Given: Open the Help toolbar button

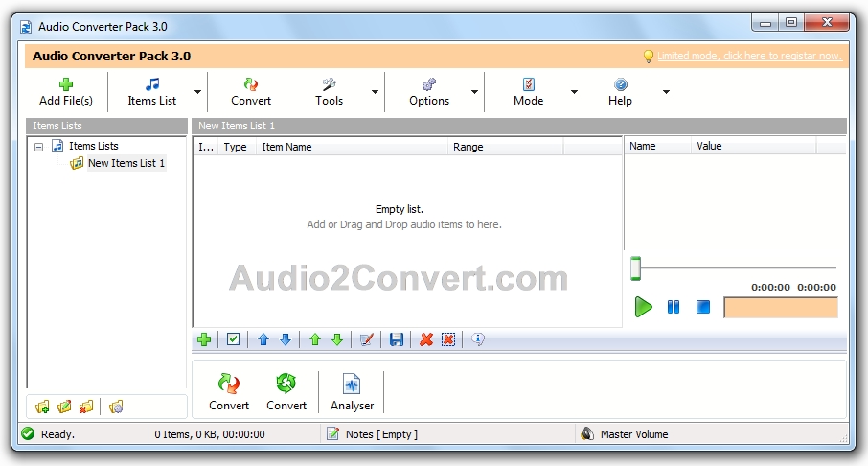Looking at the screenshot, I should [x=620, y=92].
